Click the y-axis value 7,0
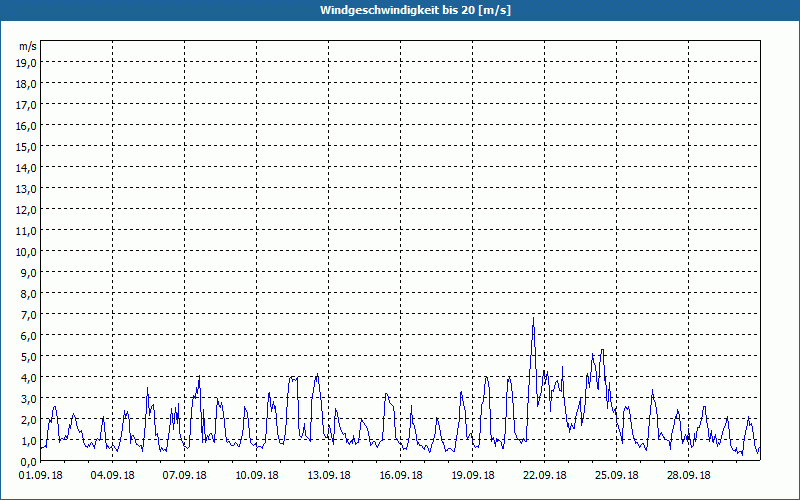The width and height of the screenshot is (800, 500). tap(29, 315)
